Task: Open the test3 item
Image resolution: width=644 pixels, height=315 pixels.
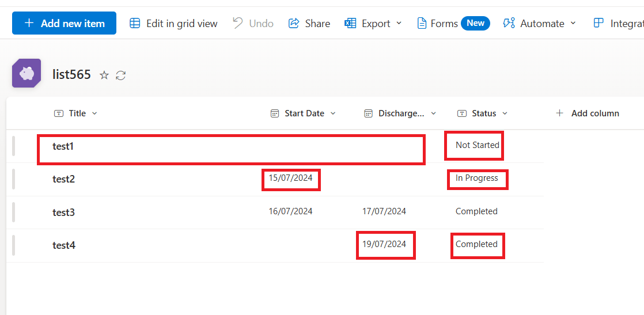Action: [64, 212]
